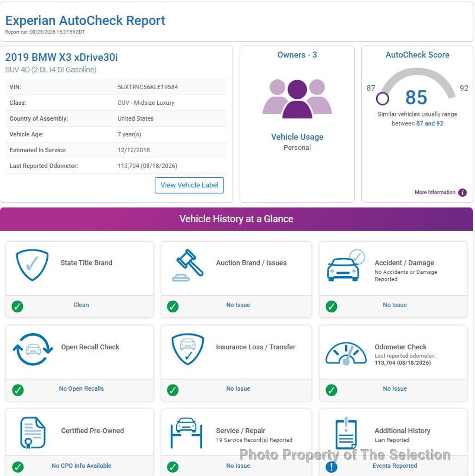Click the Accident / Damage car icon
Viewport: 475px width, 476px height.
click(346, 265)
